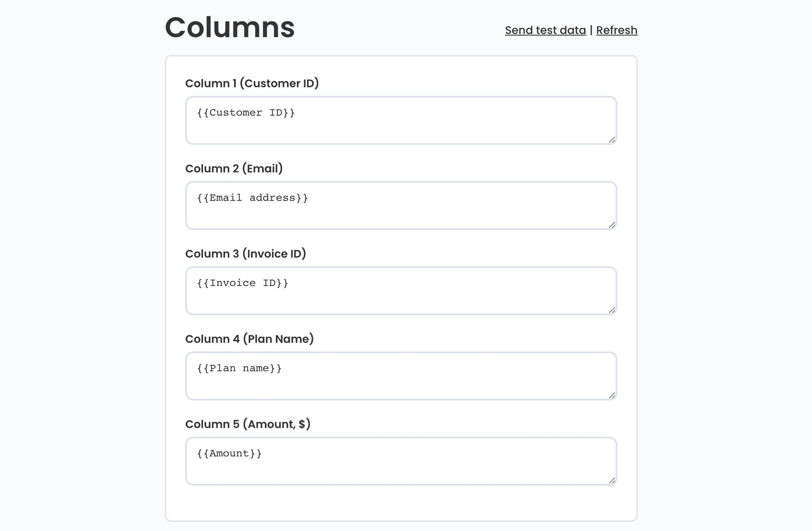812x531 pixels.
Task: Click inside the Column 4 Plan Name field
Action: [x=401, y=376]
